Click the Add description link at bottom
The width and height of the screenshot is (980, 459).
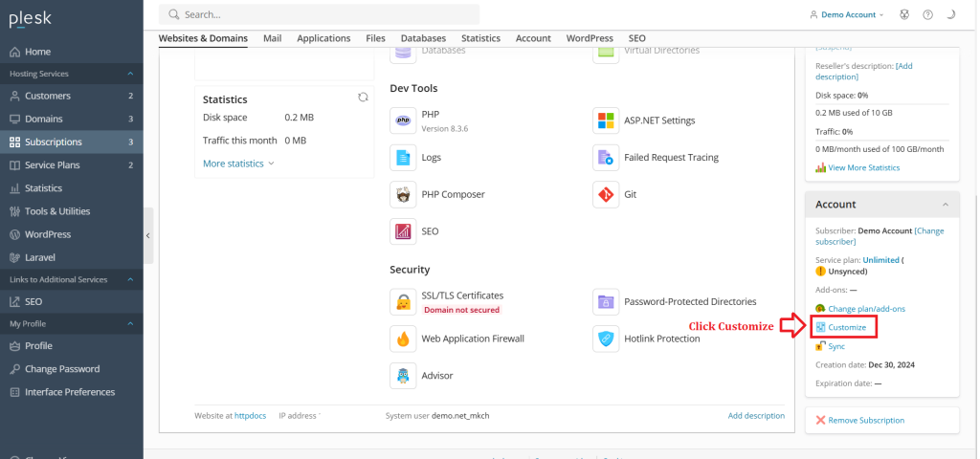pos(756,415)
